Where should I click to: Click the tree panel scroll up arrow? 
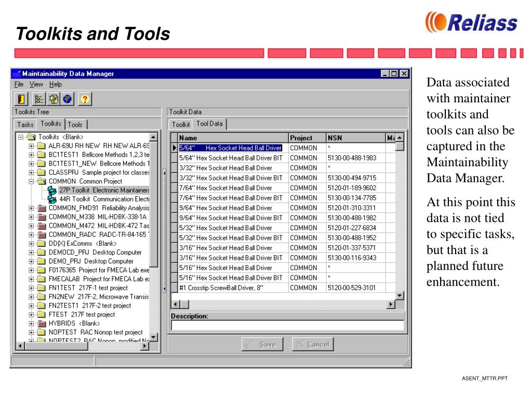[x=154, y=137]
